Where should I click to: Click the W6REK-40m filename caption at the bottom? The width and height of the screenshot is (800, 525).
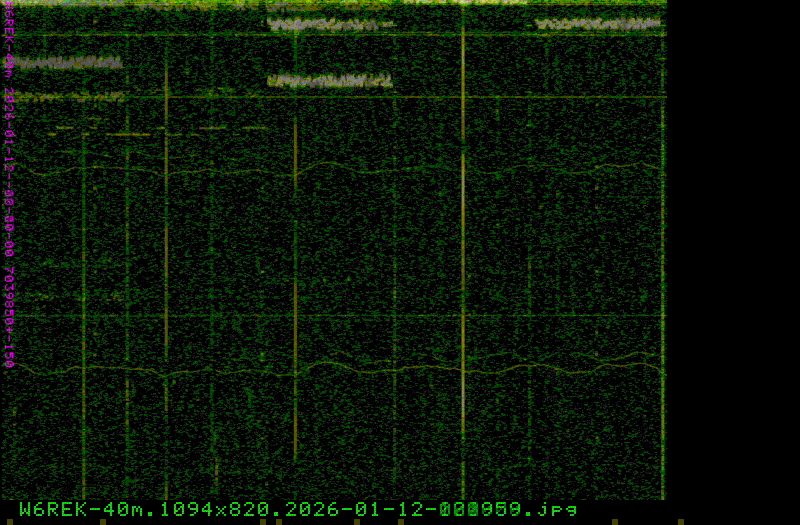(298, 509)
